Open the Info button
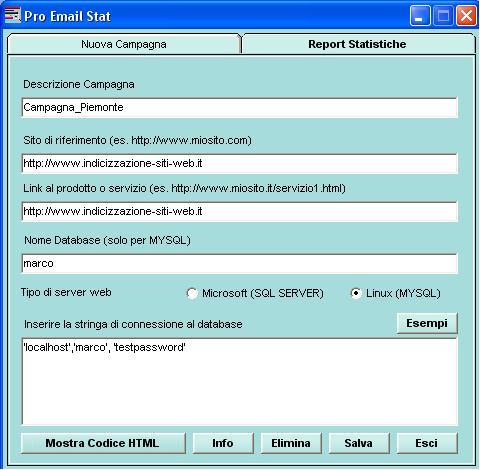The image size is (480, 470). (223, 443)
